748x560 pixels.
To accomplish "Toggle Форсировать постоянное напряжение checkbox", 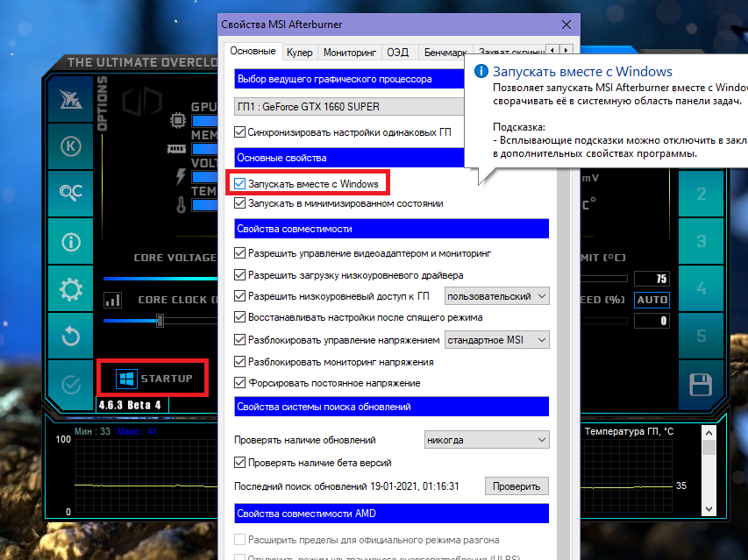I will coord(240,383).
